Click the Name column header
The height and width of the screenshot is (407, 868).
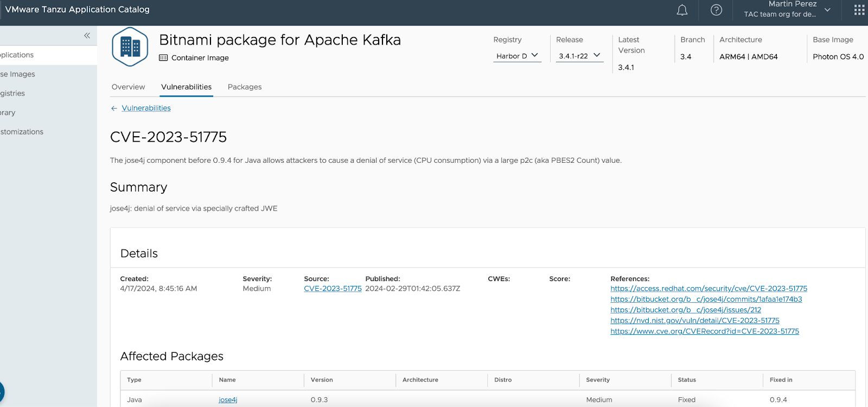227,380
